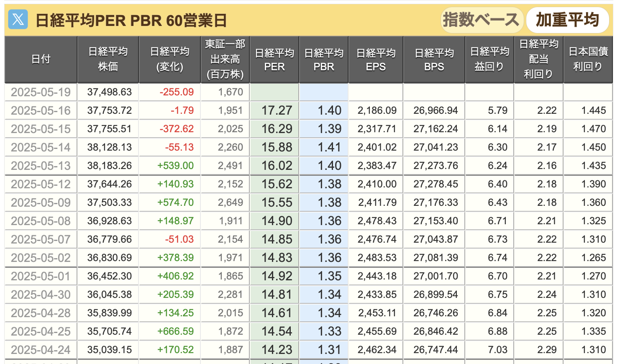Click the 日経平均配当利回り column header
This screenshot has height=364, width=620.
(x=539, y=59)
